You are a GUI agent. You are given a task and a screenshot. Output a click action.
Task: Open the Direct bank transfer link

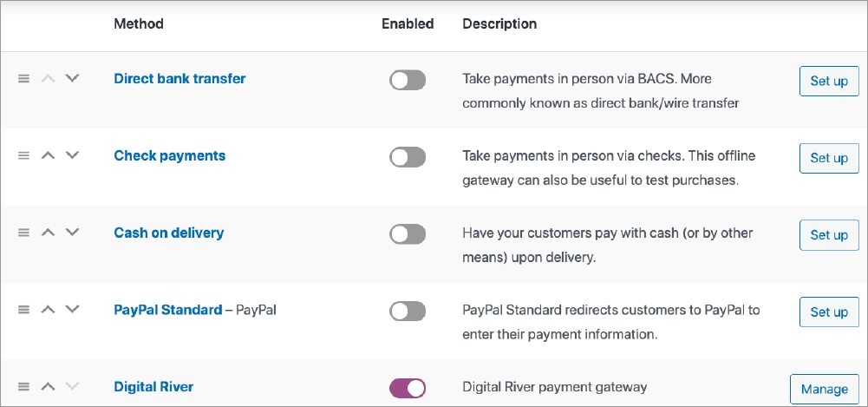point(179,78)
